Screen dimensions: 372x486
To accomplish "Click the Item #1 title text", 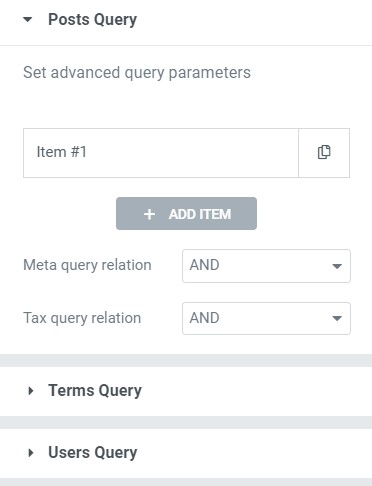I will point(61,152).
